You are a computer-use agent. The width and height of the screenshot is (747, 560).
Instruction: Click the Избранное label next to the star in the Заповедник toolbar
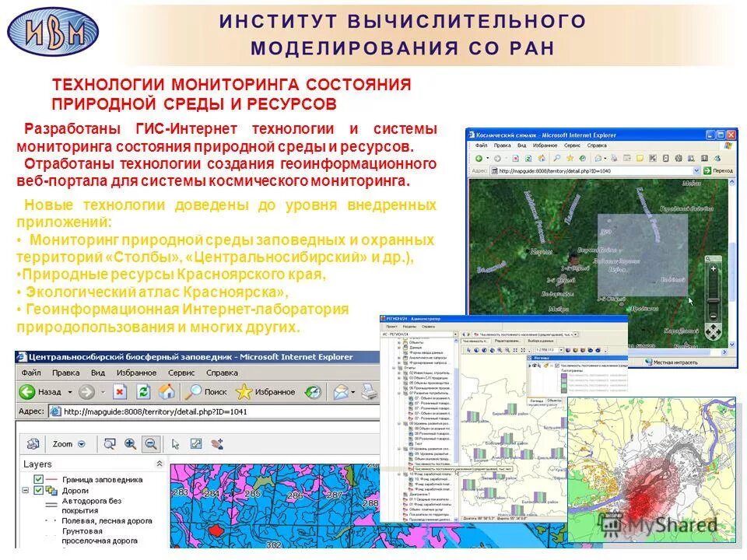click(x=275, y=392)
